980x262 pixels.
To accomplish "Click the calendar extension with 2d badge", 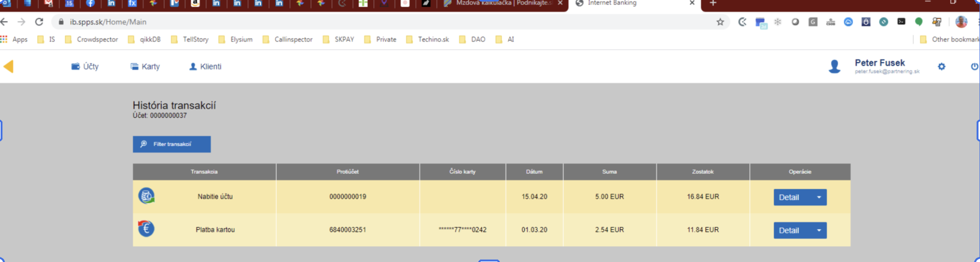I will (x=761, y=23).
